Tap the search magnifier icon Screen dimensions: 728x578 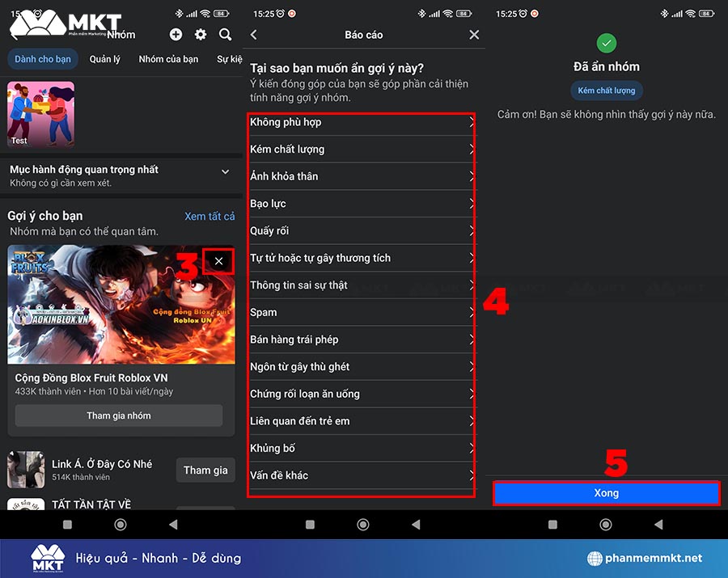click(x=226, y=35)
